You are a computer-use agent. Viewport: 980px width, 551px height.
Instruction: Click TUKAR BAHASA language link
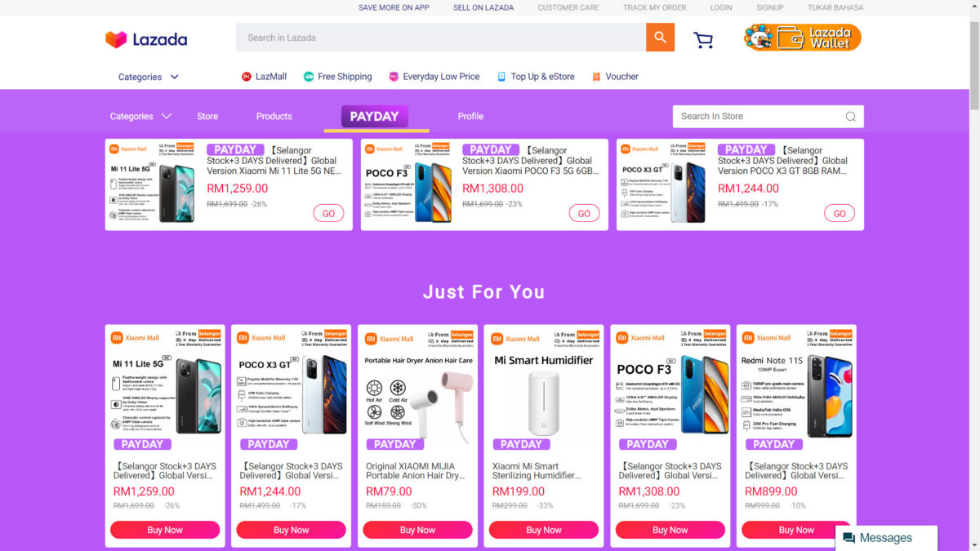coord(835,7)
